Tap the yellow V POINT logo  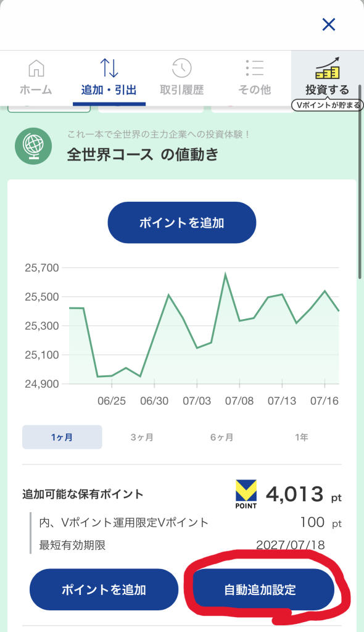[246, 494]
